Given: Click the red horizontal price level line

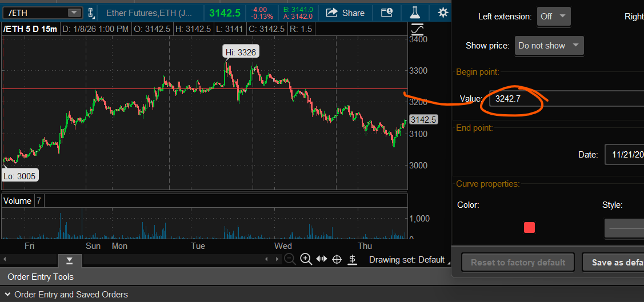Looking at the screenshot, I should pos(205,88).
